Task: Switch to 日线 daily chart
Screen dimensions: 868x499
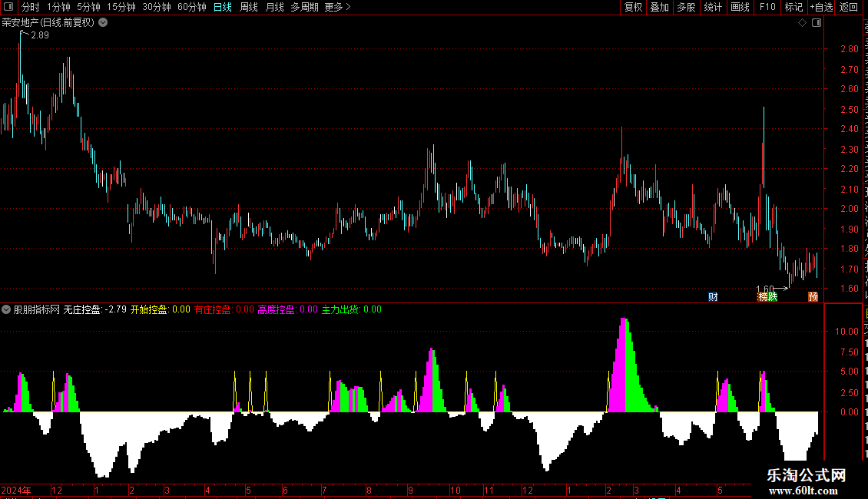Action: pos(223,7)
